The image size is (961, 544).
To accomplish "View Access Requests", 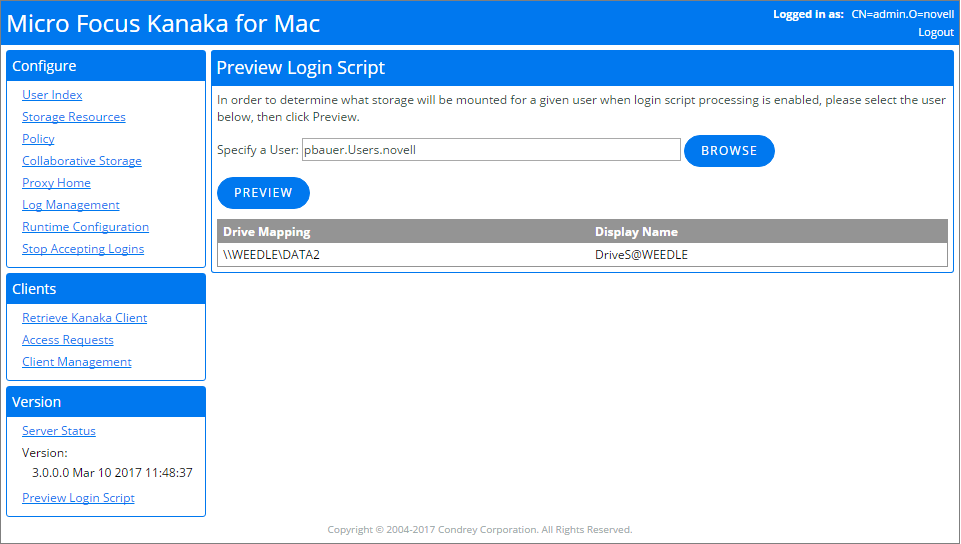I will pos(67,340).
